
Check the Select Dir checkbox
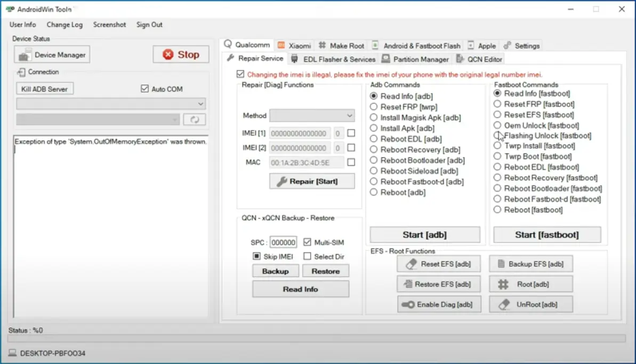[x=308, y=256]
